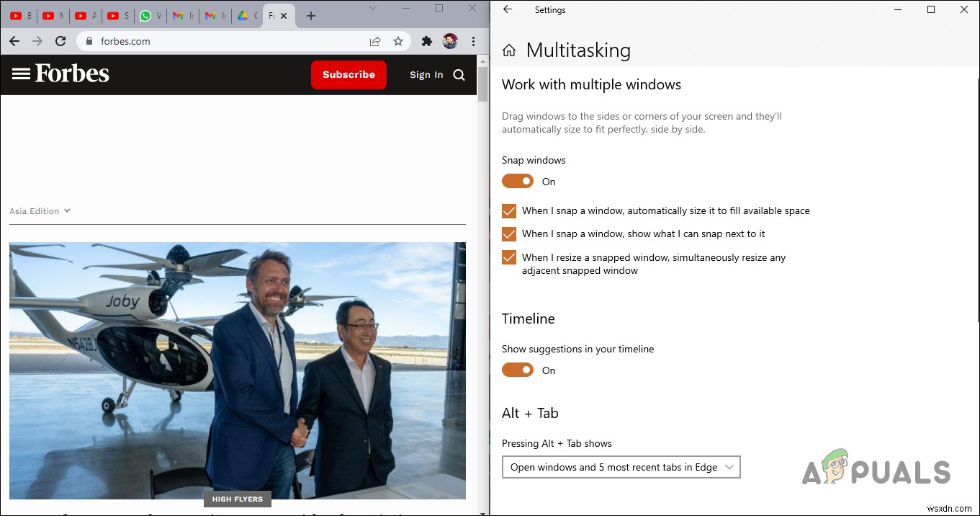Click the 'Work with multiple windows' heading

tap(591, 84)
